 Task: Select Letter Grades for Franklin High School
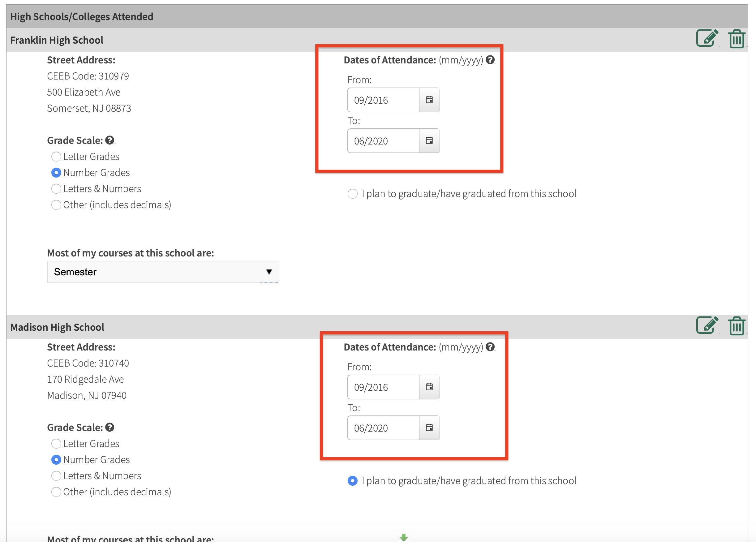pyautogui.click(x=56, y=156)
